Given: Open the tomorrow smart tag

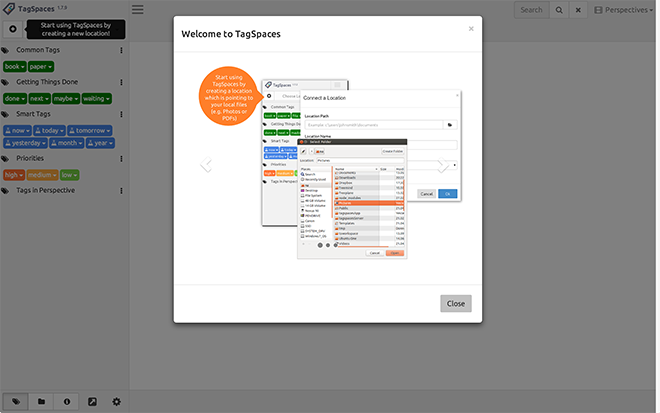Looking at the screenshot, I should click(x=90, y=131).
